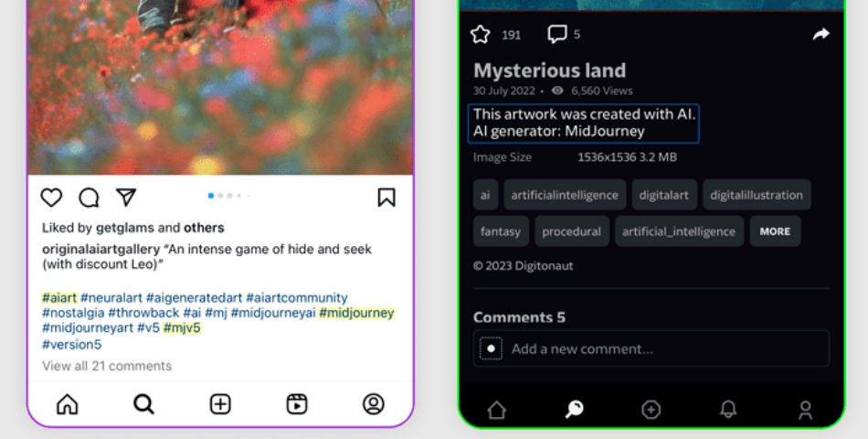
Task: Go to Instagram Home tab
Action: tap(68, 404)
